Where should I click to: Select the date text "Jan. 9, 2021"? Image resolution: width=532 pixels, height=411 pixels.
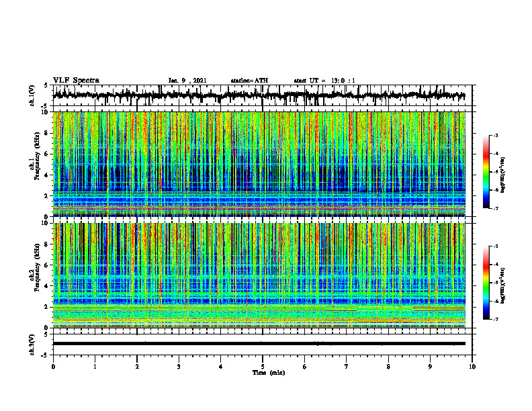(x=187, y=81)
